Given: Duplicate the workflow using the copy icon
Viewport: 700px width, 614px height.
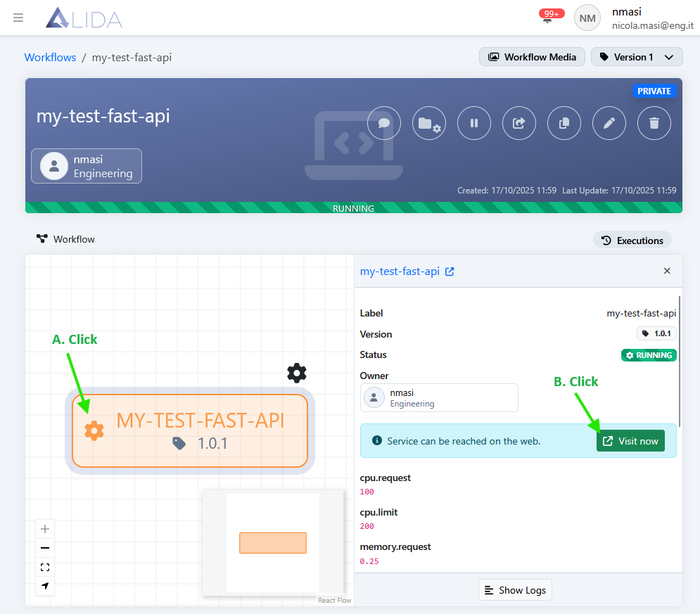Looking at the screenshot, I should (564, 123).
